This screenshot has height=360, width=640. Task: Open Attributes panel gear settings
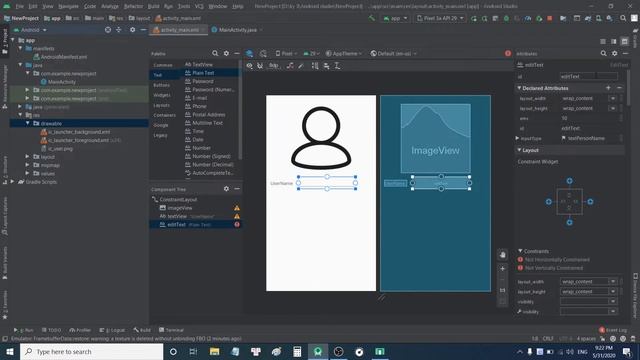pos(614,53)
